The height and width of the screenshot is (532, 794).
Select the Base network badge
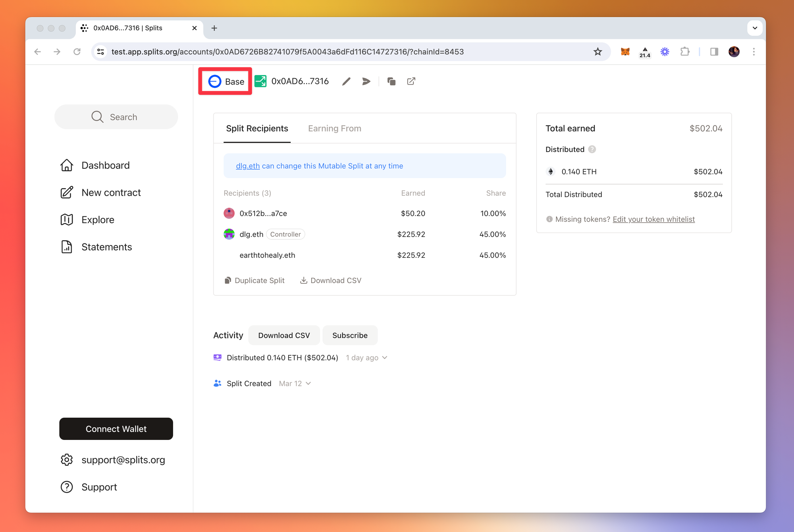pos(225,81)
